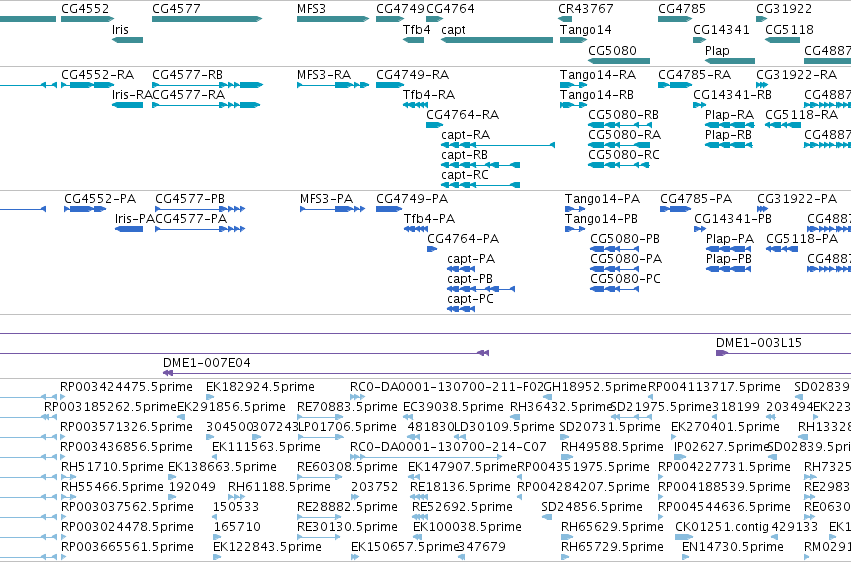Select EST SD24856.5prime
851x562 pixels.
click(592, 507)
